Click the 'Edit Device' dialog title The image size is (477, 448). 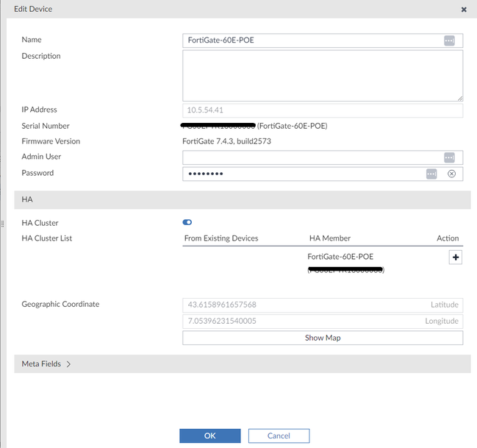(x=33, y=9)
